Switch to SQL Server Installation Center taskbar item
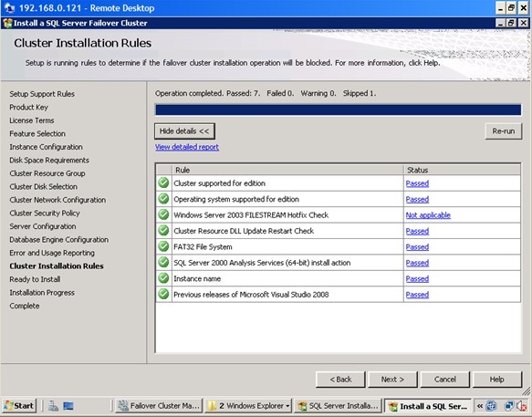Viewport: 532px width, 417px height. pyautogui.click(x=338, y=406)
